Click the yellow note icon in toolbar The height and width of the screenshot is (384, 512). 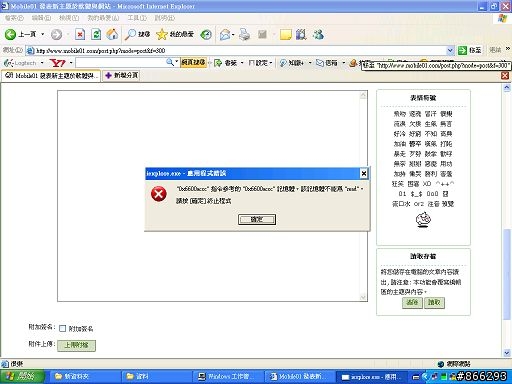pyautogui.click(x=286, y=34)
